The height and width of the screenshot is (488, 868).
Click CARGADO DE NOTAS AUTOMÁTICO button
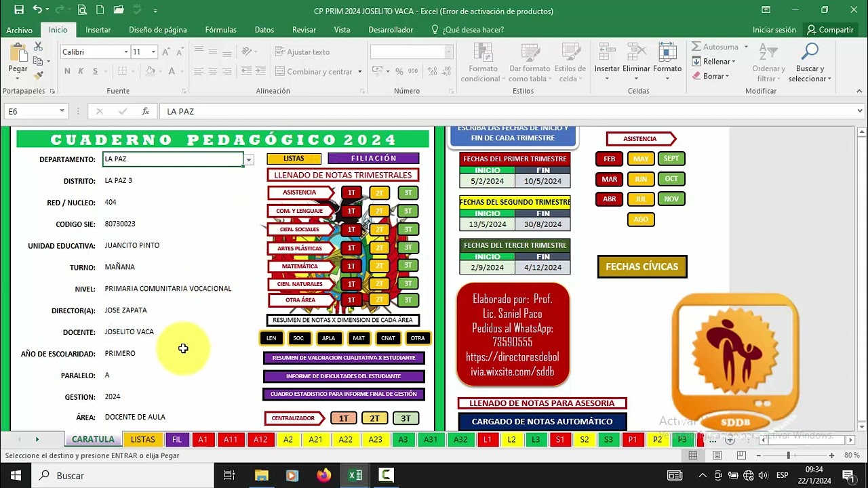pyautogui.click(x=542, y=421)
